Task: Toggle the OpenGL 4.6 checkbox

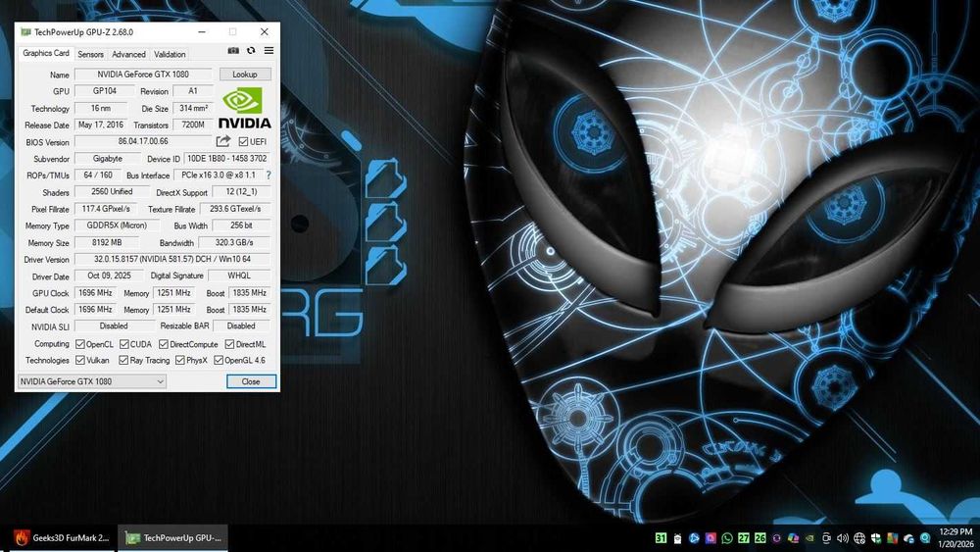Action: pos(219,360)
